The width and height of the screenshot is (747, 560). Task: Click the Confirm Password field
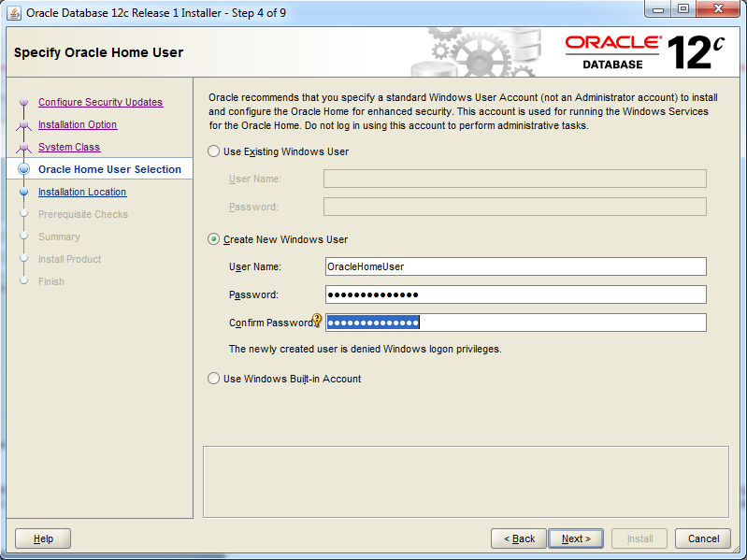[x=516, y=323]
